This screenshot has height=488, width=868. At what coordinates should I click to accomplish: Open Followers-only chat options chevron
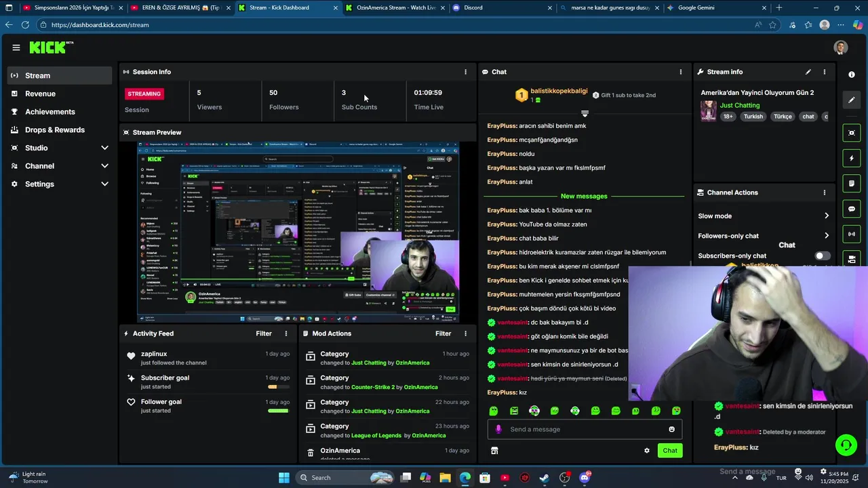(x=826, y=236)
